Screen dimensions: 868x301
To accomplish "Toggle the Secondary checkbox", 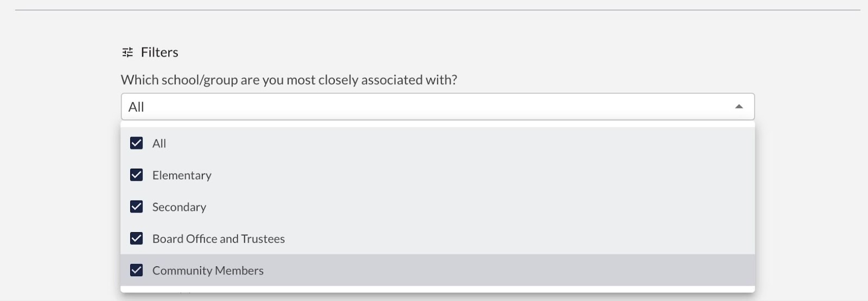I will tap(137, 207).
